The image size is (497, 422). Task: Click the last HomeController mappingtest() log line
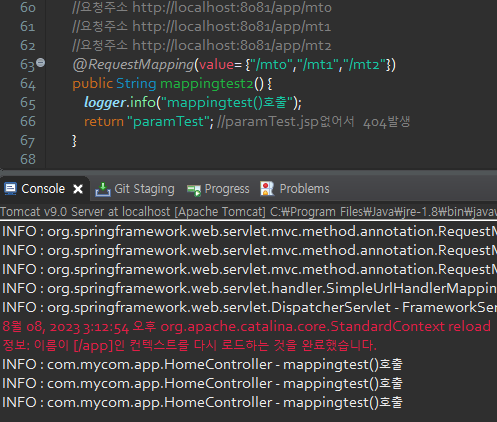tap(202, 403)
